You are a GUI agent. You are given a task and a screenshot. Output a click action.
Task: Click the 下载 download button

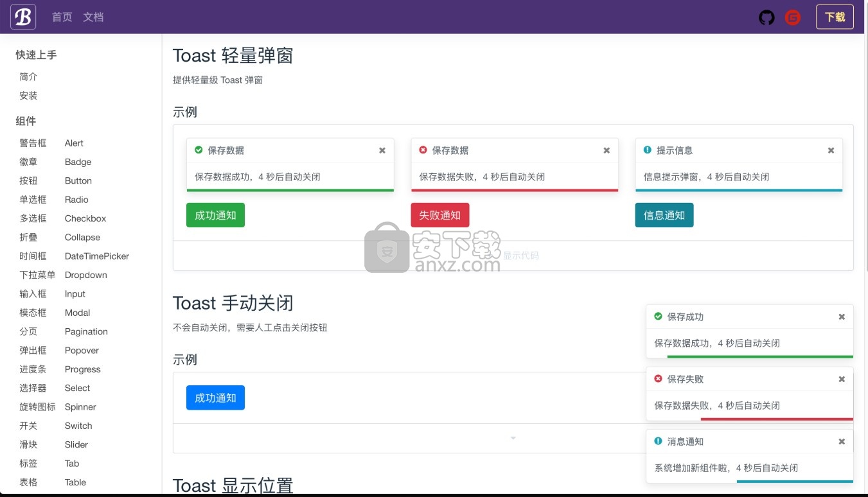pos(835,17)
